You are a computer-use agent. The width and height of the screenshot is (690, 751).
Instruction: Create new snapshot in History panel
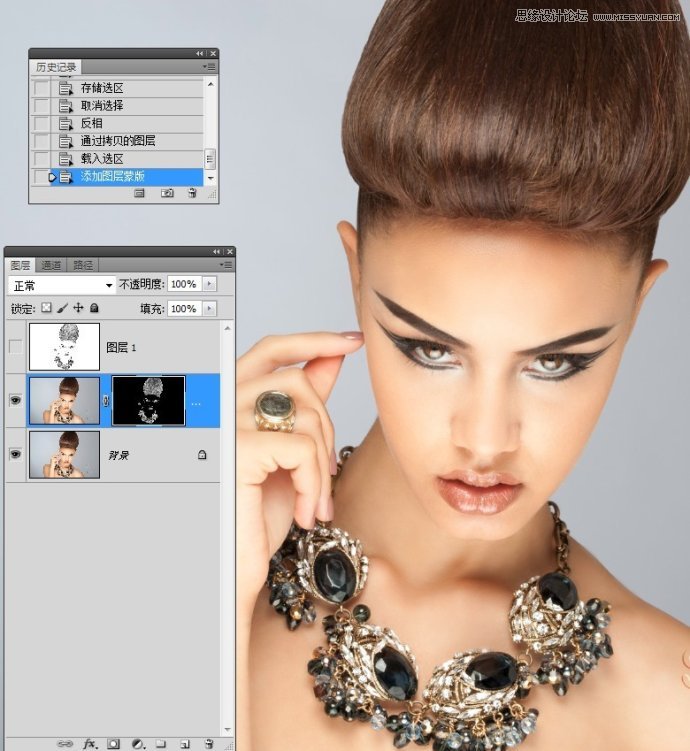click(x=167, y=193)
